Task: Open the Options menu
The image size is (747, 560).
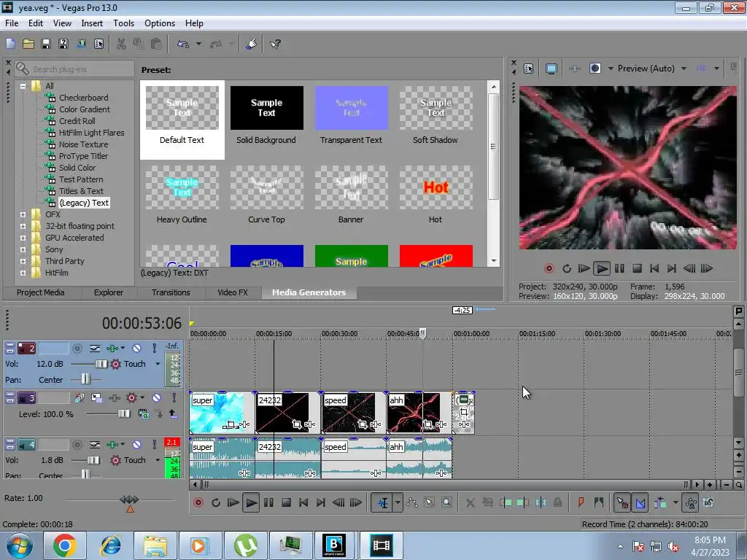Action: coord(160,23)
